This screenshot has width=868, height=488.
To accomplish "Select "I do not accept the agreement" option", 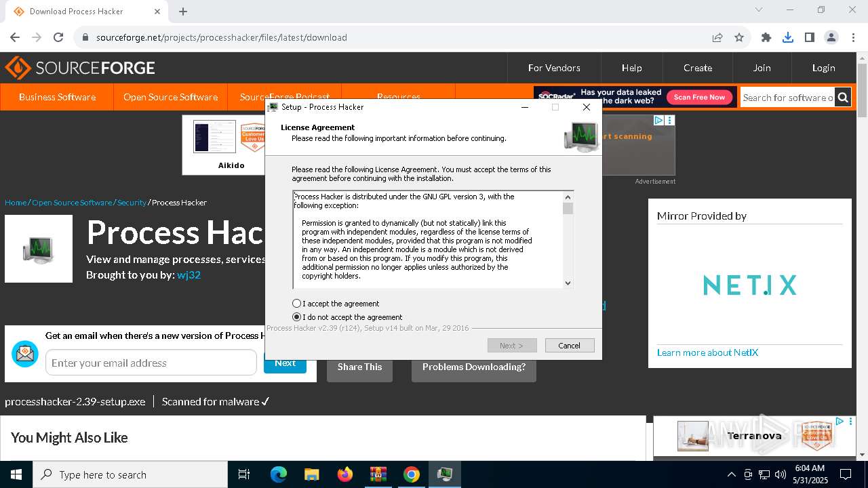I will (296, 317).
